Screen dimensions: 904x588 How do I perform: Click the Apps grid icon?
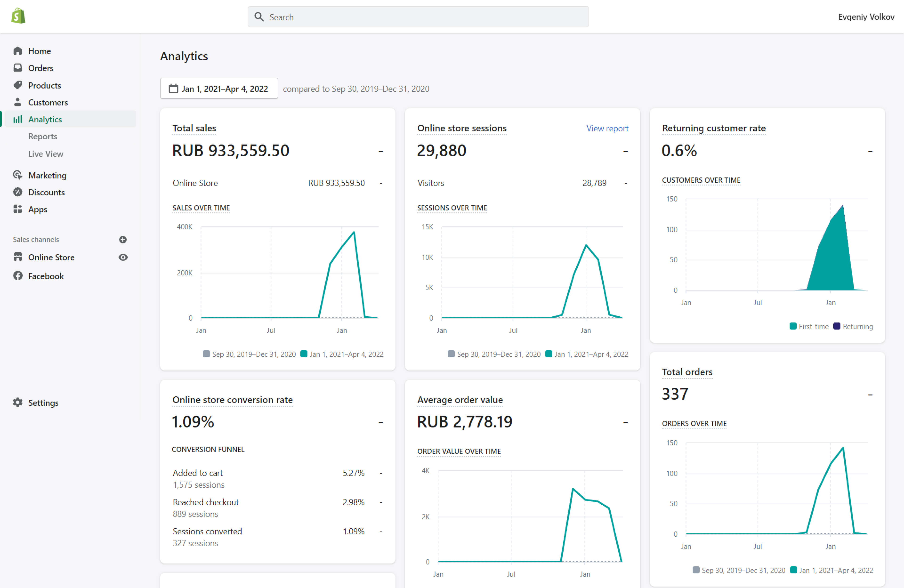(x=17, y=209)
